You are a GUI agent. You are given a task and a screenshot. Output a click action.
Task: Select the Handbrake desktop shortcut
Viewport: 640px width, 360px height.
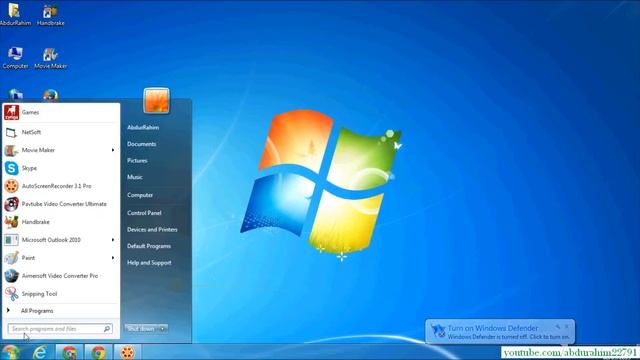(51, 15)
